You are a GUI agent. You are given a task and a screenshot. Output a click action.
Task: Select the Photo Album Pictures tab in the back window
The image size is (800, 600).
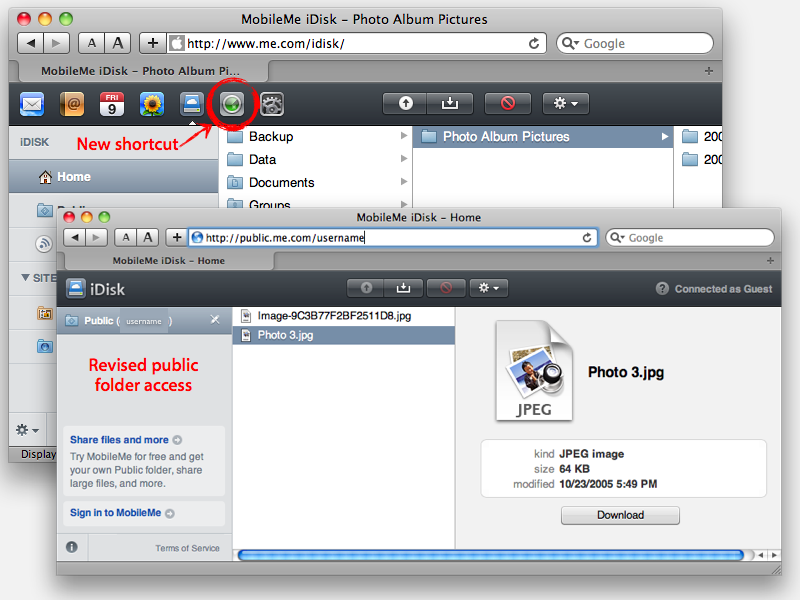pos(141,71)
